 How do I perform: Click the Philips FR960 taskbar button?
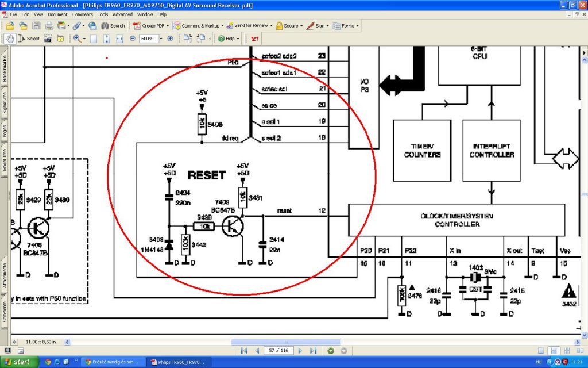[179, 362]
